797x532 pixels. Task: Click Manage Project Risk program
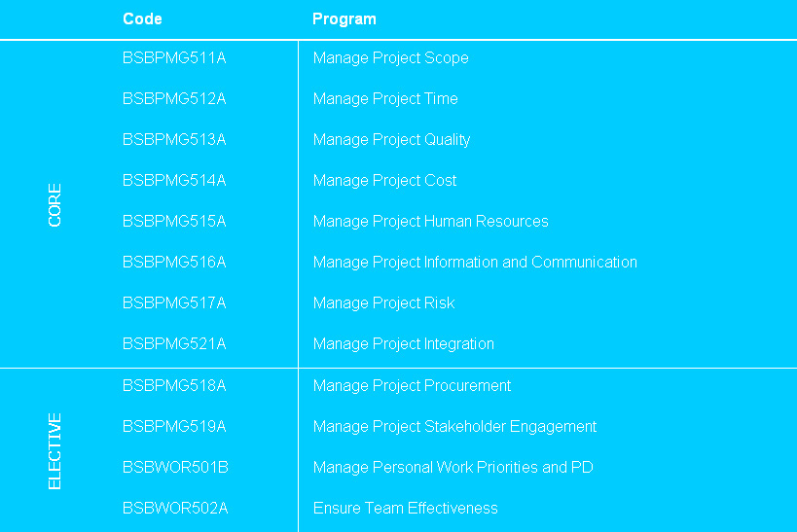pyautogui.click(x=383, y=303)
